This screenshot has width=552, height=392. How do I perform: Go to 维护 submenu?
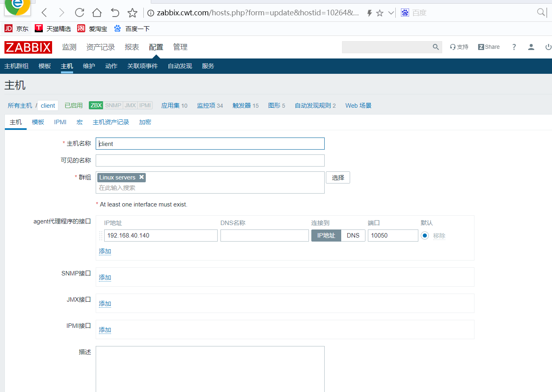[89, 66]
